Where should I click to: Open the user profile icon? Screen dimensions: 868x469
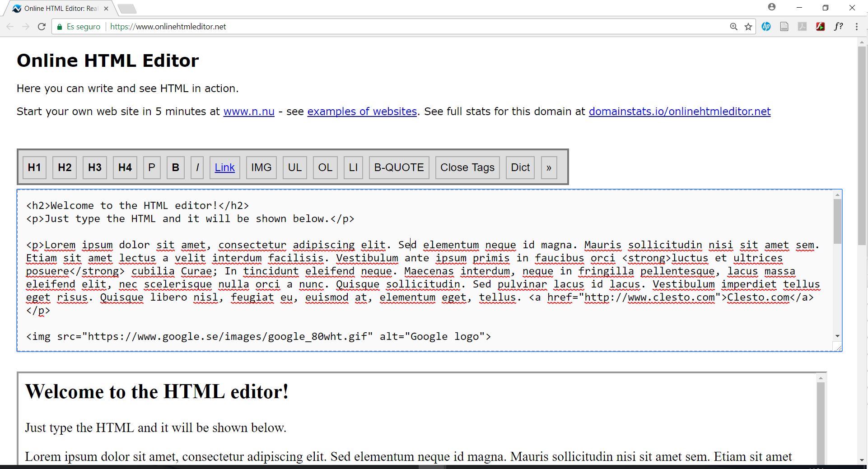[x=772, y=7]
